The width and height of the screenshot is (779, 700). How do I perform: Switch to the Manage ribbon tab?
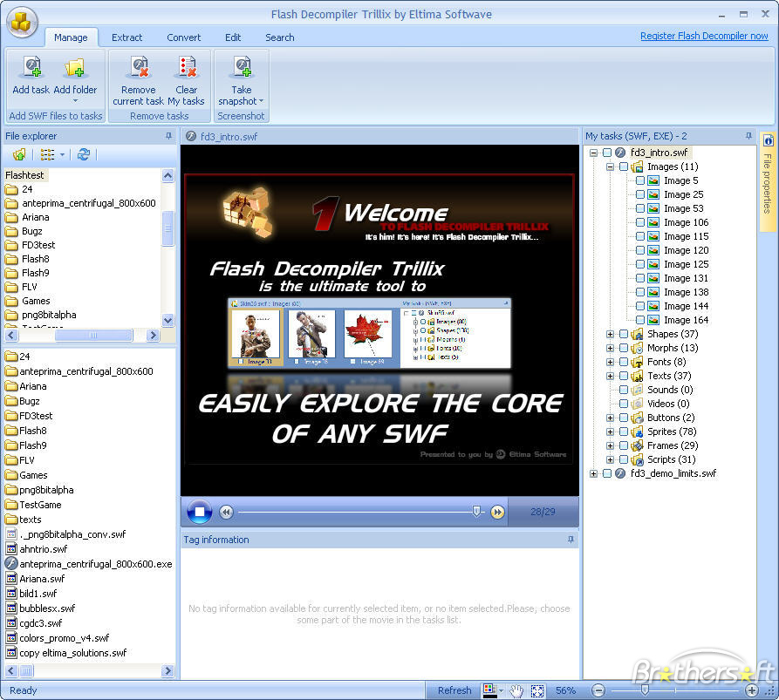point(71,37)
